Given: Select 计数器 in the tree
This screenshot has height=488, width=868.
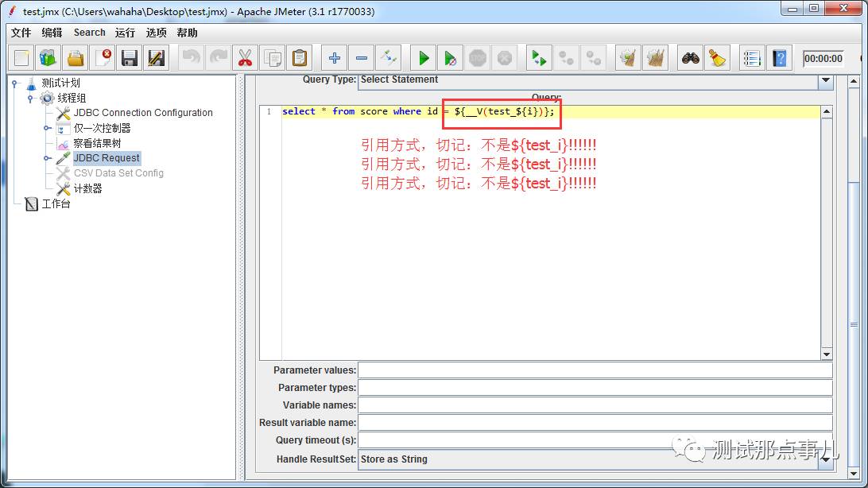Looking at the screenshot, I should click(88, 188).
